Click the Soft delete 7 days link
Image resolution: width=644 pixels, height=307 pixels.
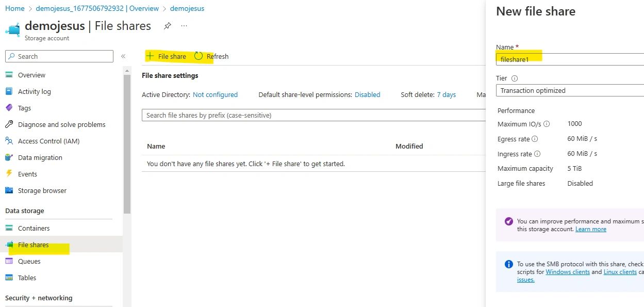pyautogui.click(x=446, y=94)
